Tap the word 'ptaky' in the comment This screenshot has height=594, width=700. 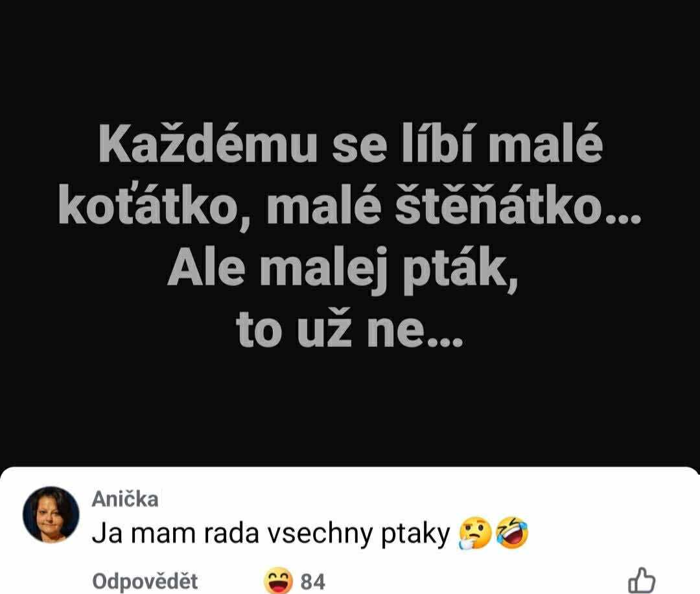pos(415,534)
